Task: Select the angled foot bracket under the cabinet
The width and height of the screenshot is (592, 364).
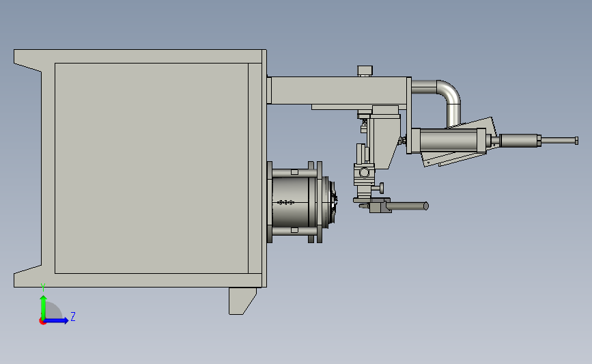Action: click(242, 301)
